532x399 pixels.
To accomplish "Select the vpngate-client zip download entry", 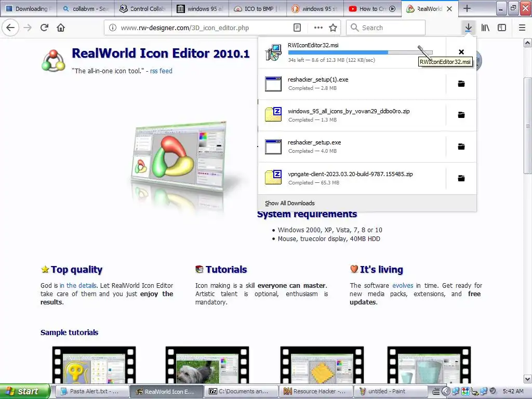I will coord(352,179).
